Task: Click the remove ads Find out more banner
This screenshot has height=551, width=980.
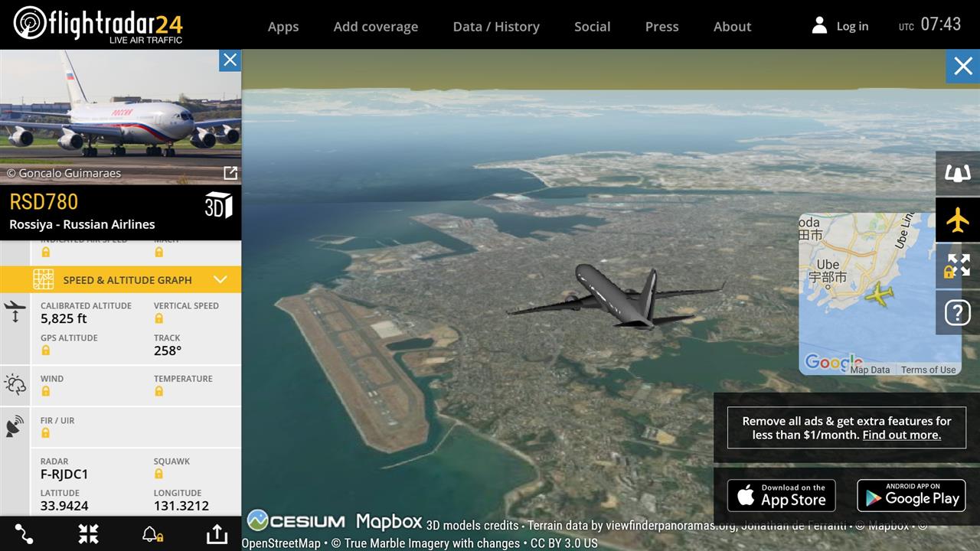Action: pos(847,428)
